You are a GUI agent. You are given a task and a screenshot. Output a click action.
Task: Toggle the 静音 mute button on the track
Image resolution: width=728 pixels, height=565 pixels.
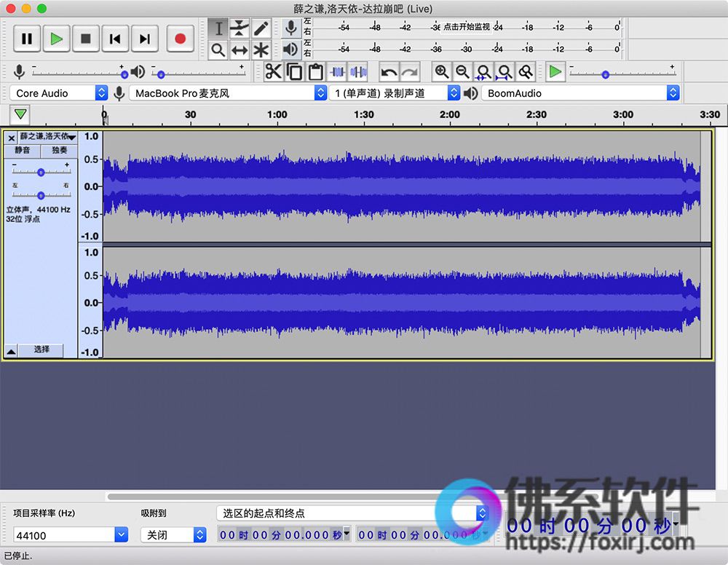(23, 151)
